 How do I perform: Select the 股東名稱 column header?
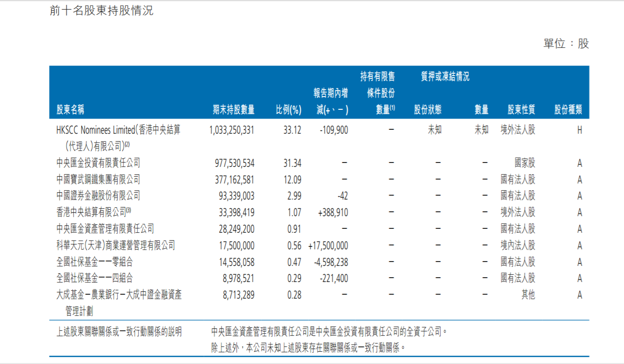coord(70,110)
